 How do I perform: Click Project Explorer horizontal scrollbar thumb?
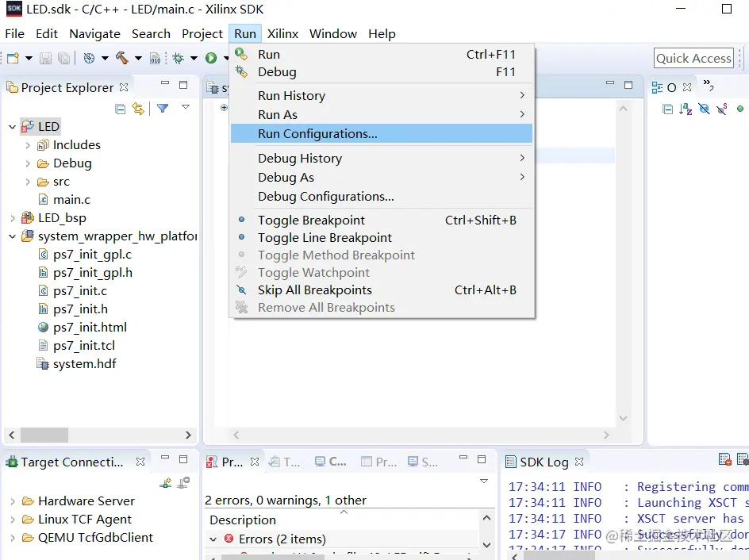click(44, 435)
